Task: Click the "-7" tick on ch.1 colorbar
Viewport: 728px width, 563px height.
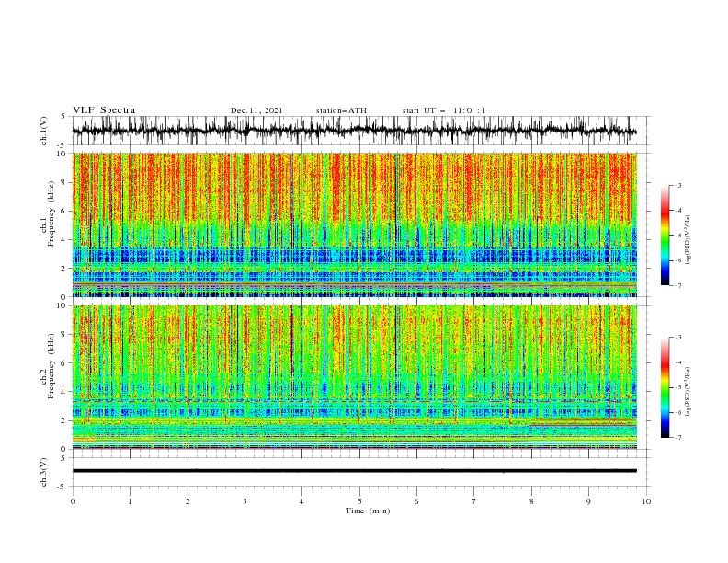Action: tap(678, 286)
